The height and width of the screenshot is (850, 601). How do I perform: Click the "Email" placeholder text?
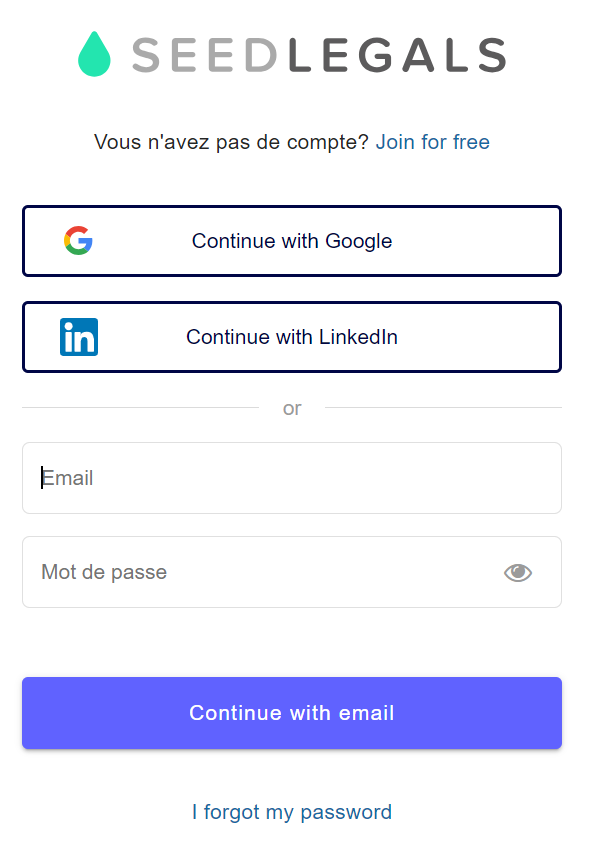(x=68, y=478)
